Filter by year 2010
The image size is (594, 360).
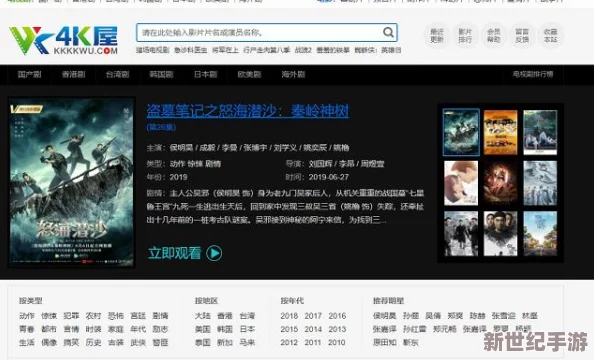pos(336,343)
